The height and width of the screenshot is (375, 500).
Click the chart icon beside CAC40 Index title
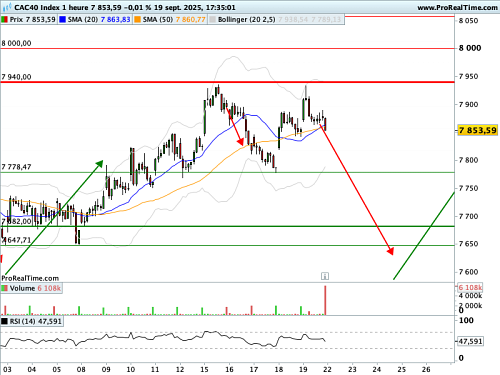click(x=7, y=7)
